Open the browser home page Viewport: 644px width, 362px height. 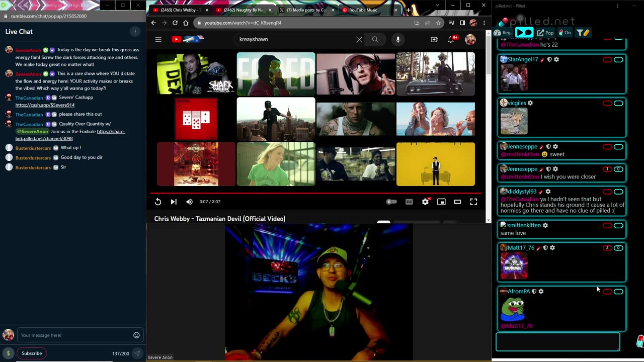pyautogui.click(x=186, y=23)
